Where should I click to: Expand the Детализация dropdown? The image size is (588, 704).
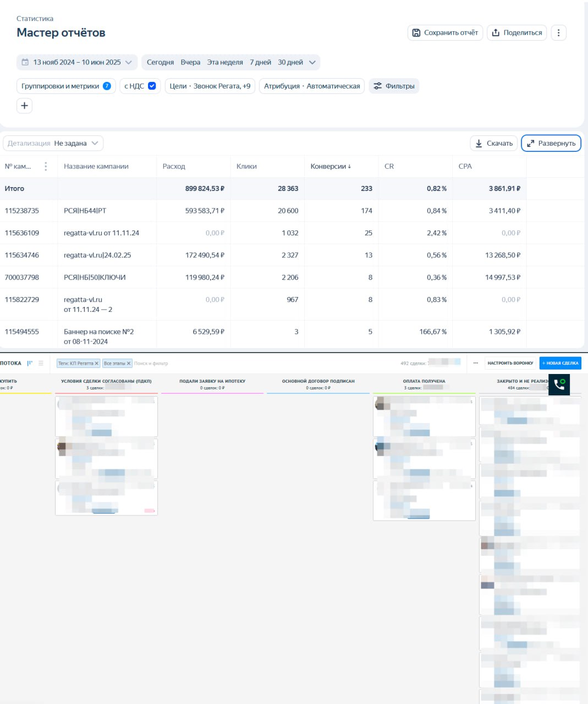click(x=53, y=144)
